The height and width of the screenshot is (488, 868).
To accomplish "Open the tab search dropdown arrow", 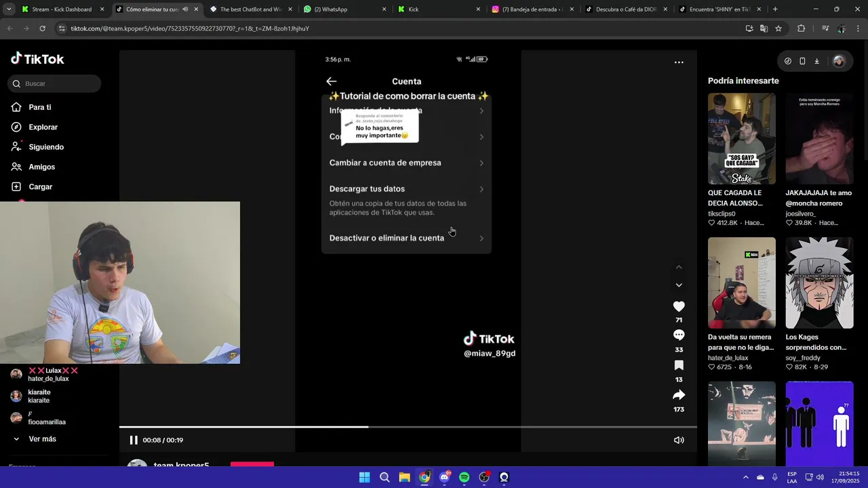I will click(x=9, y=9).
